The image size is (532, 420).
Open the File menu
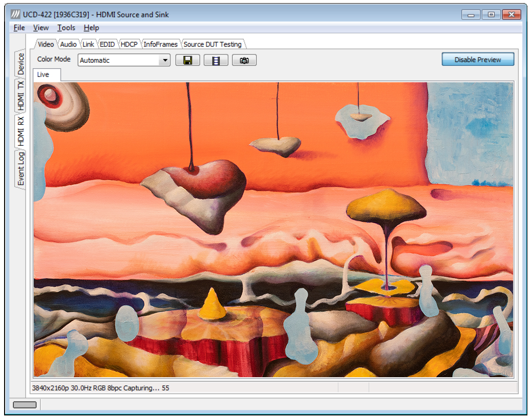click(x=19, y=28)
